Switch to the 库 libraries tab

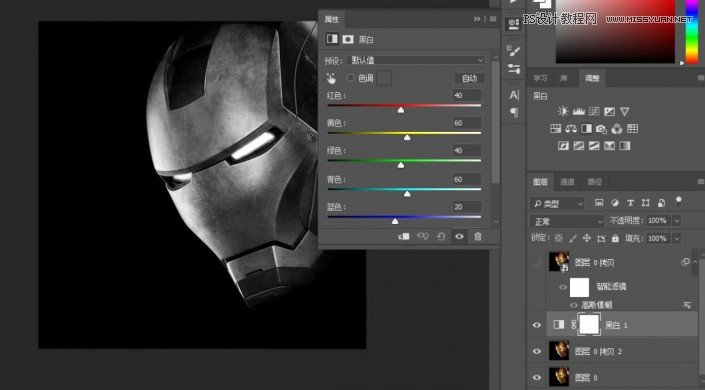pyautogui.click(x=564, y=78)
